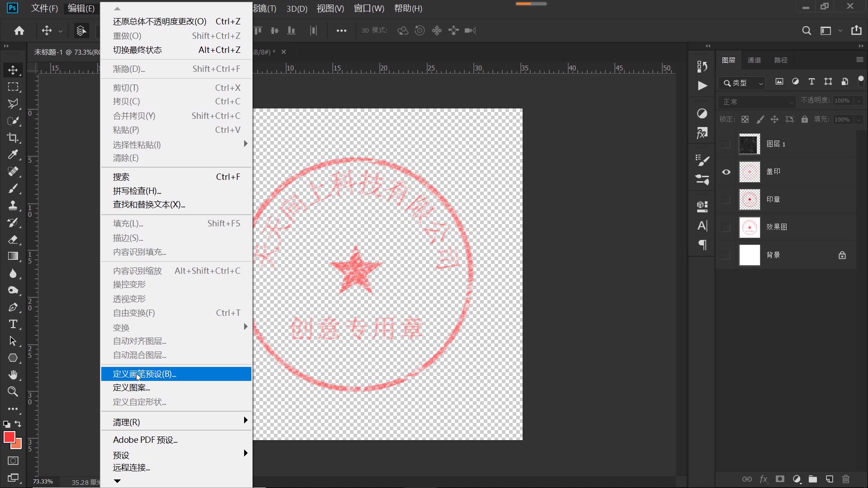Image resolution: width=868 pixels, height=488 pixels.
Task: Select the Crop tool
Action: [13, 138]
